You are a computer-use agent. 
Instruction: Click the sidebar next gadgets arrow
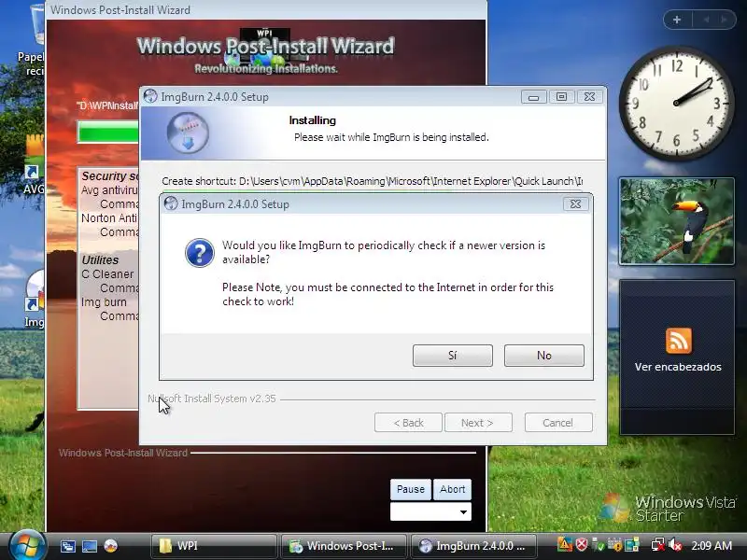coord(725,20)
